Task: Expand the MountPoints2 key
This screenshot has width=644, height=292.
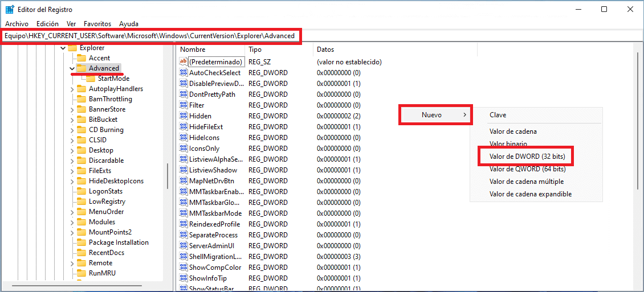Action: point(72,232)
